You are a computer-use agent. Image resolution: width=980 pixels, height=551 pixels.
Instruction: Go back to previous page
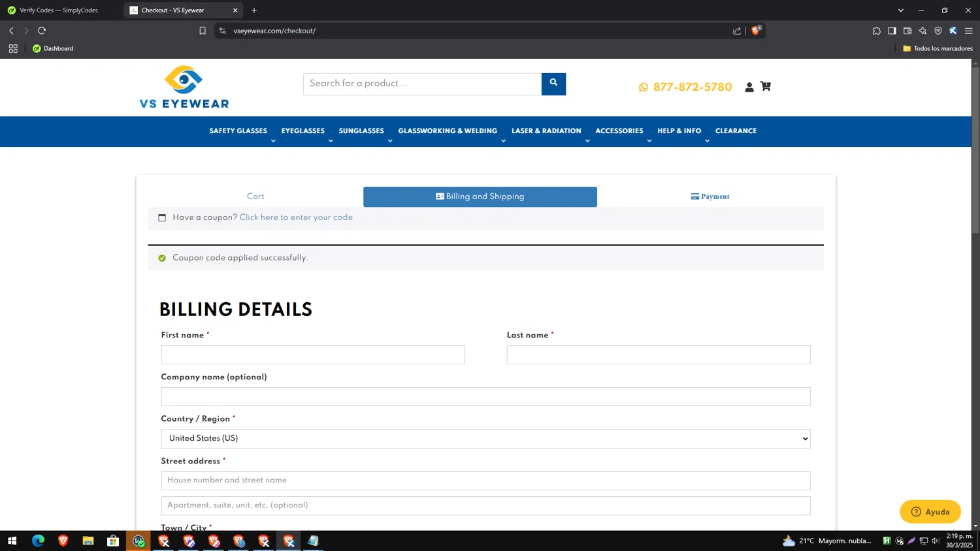(11, 31)
